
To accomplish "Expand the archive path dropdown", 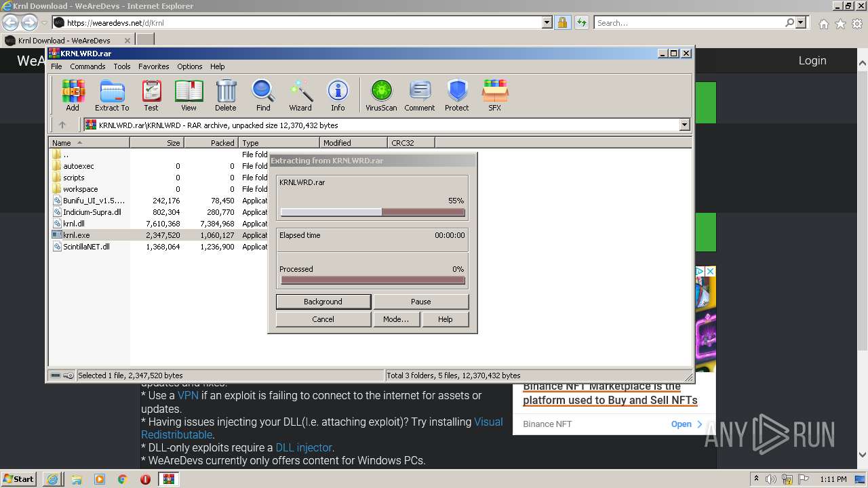I will [684, 125].
